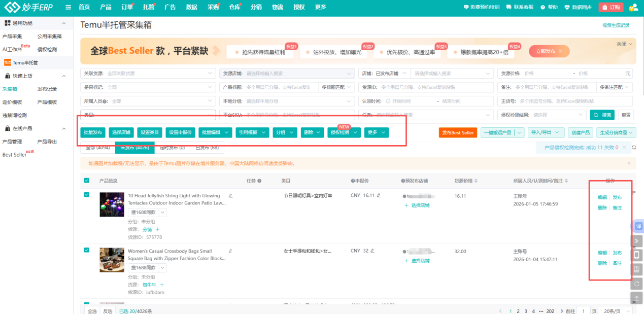This screenshot has height=314, width=644.
Task: Click edit pencil icon beside Jellyfish String Light title
Action: (230, 195)
